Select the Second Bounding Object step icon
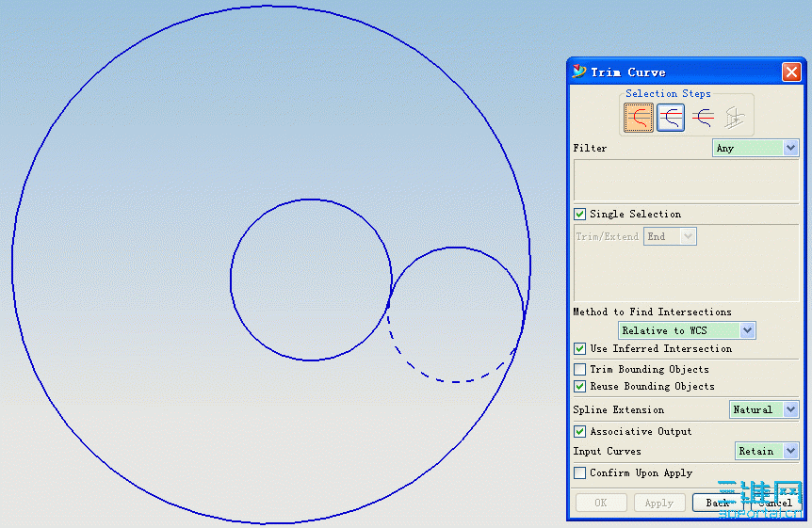 click(703, 118)
